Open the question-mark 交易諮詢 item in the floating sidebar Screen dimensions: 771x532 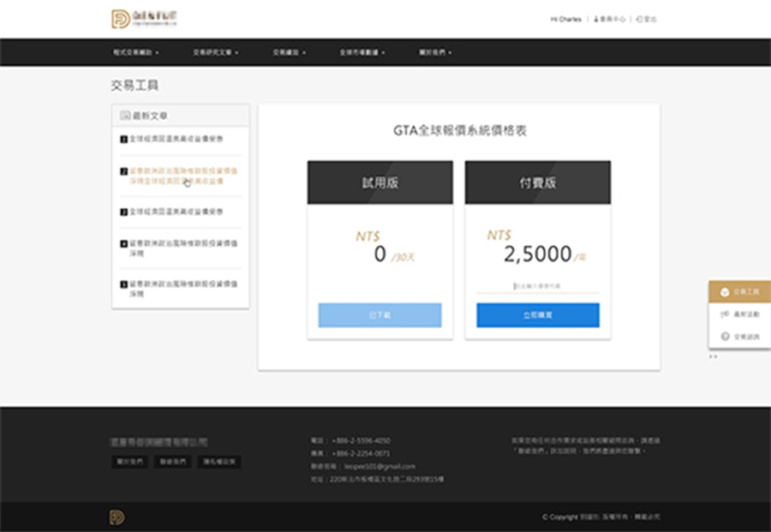pos(739,337)
